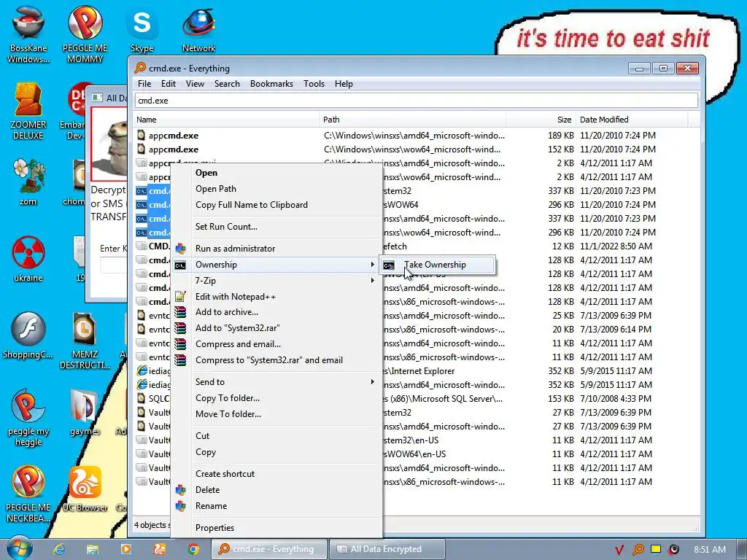Open the PEGGLE ME MOMMY desktop icon
The width and height of the screenshot is (747, 560).
tap(85, 34)
